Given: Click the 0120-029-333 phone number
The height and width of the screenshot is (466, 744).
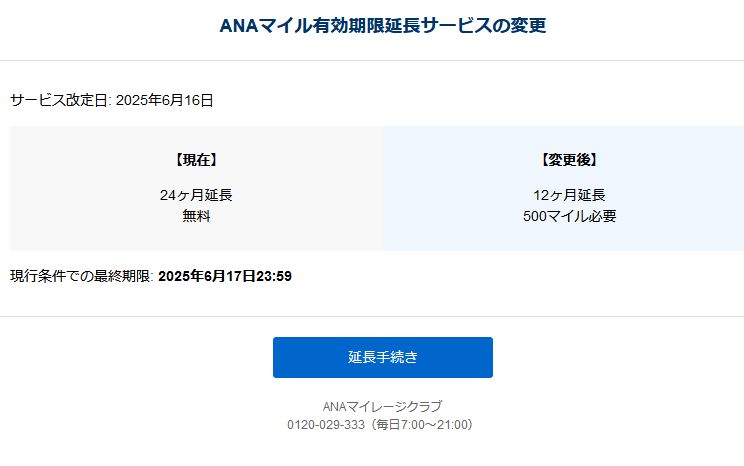Looking at the screenshot, I should point(326,424).
